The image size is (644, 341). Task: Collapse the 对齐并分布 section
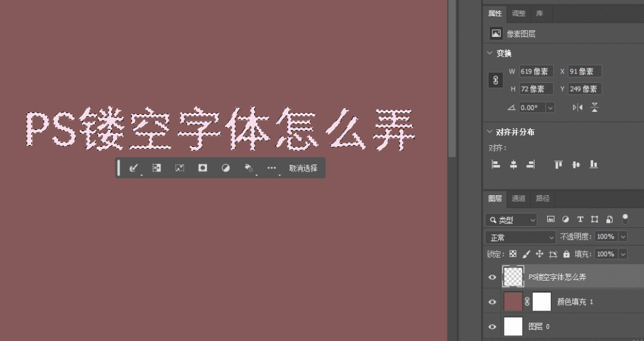click(x=489, y=132)
